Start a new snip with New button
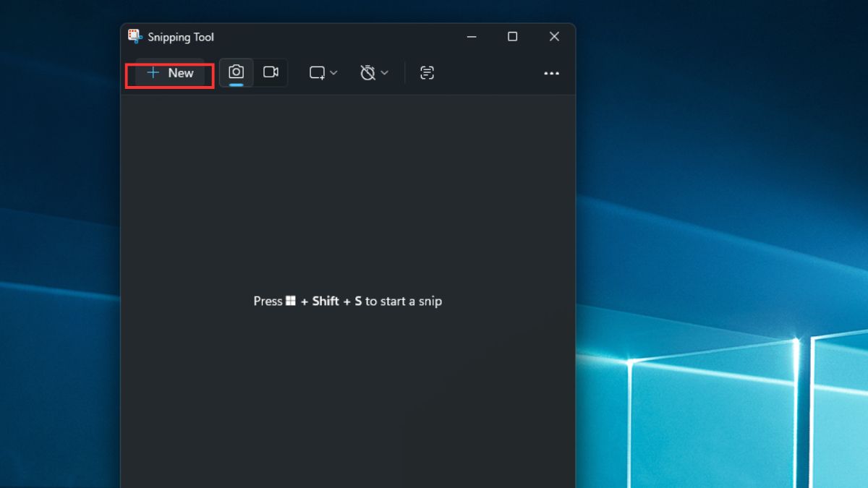868x488 pixels. click(x=171, y=73)
